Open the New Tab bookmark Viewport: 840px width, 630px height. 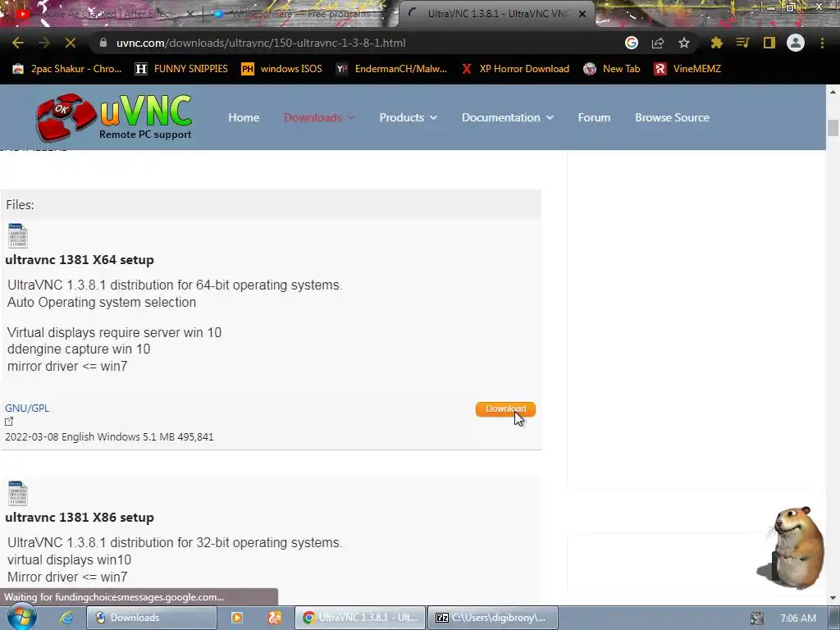point(612,69)
